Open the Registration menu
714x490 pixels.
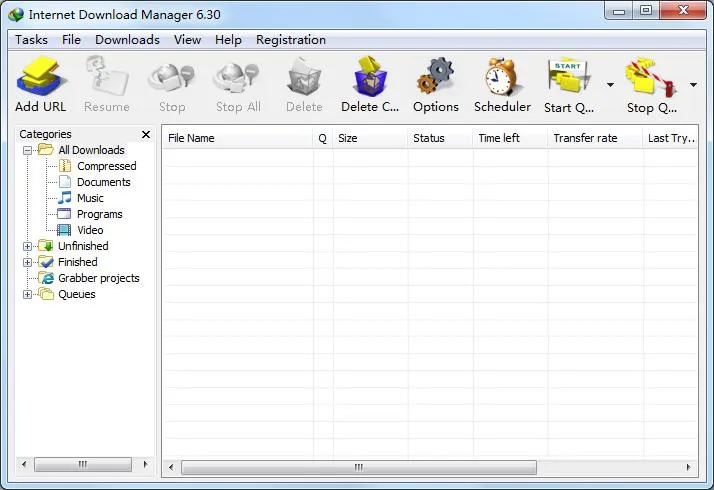[291, 40]
